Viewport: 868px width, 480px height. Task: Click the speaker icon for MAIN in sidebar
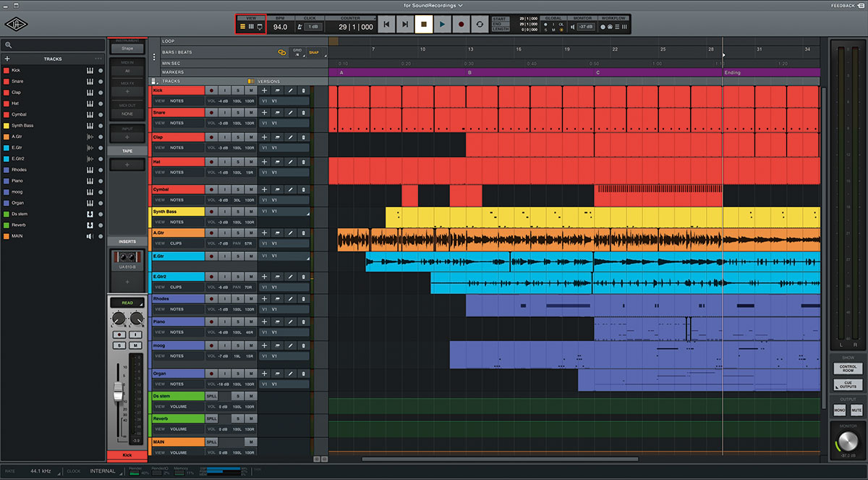pos(90,236)
